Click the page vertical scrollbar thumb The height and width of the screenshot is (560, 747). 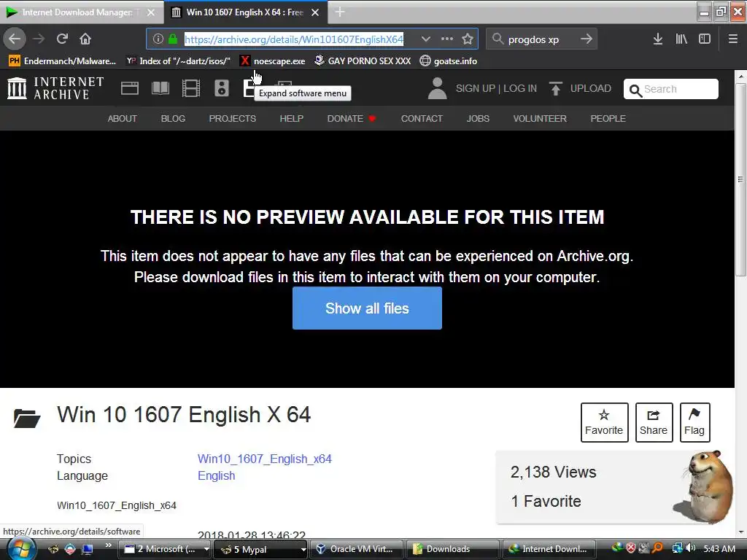[x=740, y=179]
